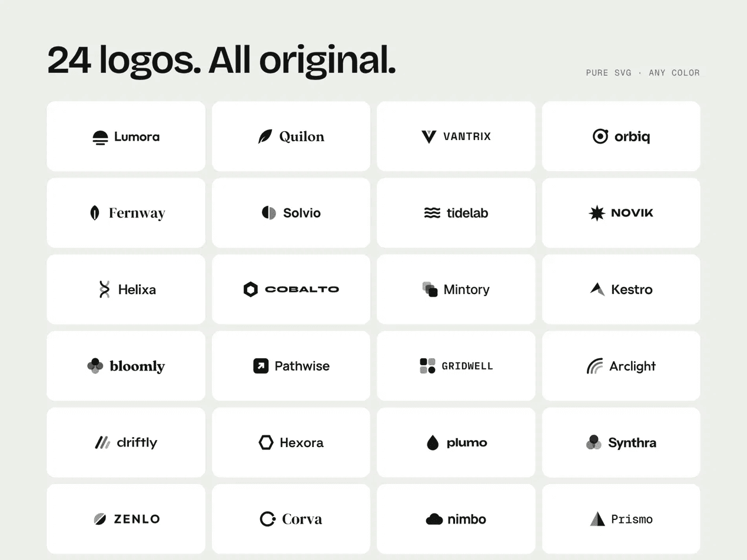Click the Cobalto hexagon icon
Viewport: 747px width, 560px height.
251,289
